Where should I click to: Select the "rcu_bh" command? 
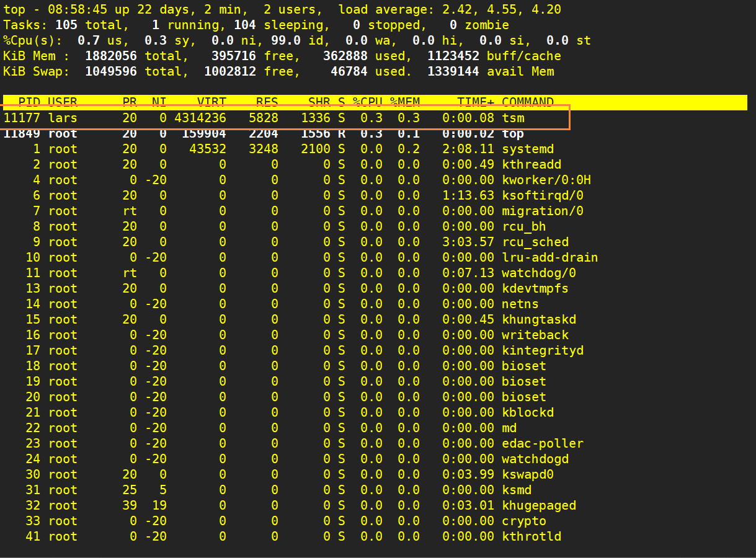click(524, 226)
